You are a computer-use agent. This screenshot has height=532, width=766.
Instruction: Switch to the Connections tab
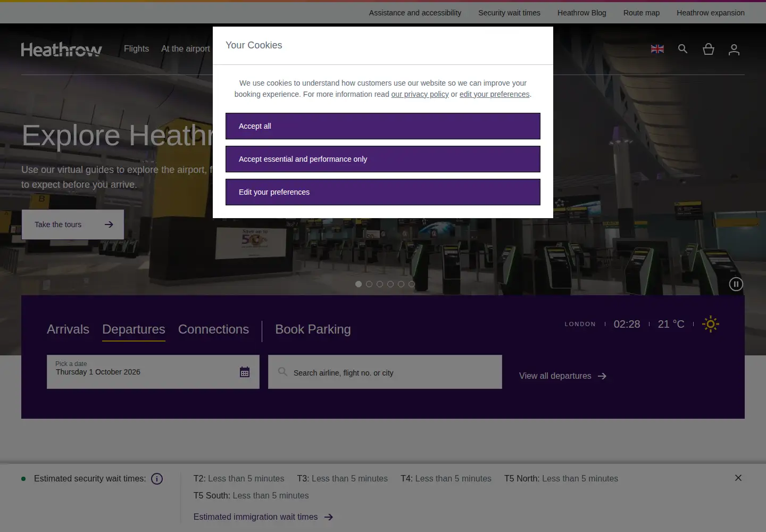[x=213, y=329]
